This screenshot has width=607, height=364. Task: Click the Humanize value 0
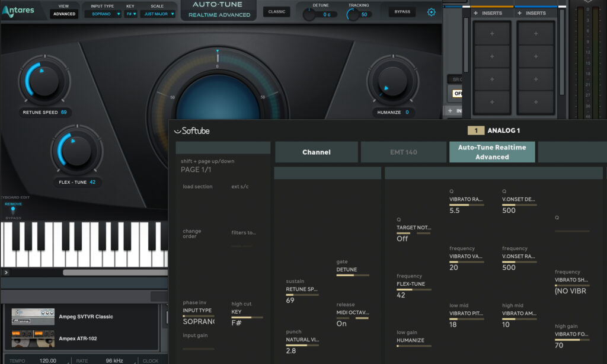[x=407, y=112]
